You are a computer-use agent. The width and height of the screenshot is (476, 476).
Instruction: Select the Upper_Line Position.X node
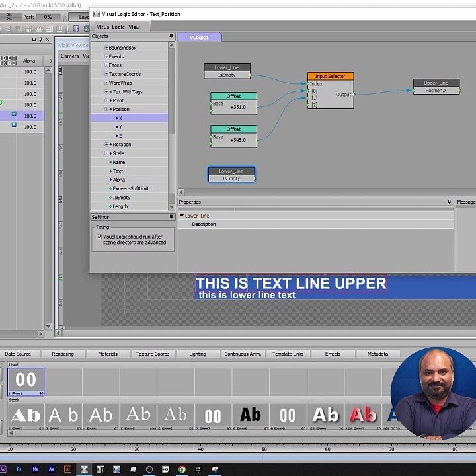[x=436, y=87]
